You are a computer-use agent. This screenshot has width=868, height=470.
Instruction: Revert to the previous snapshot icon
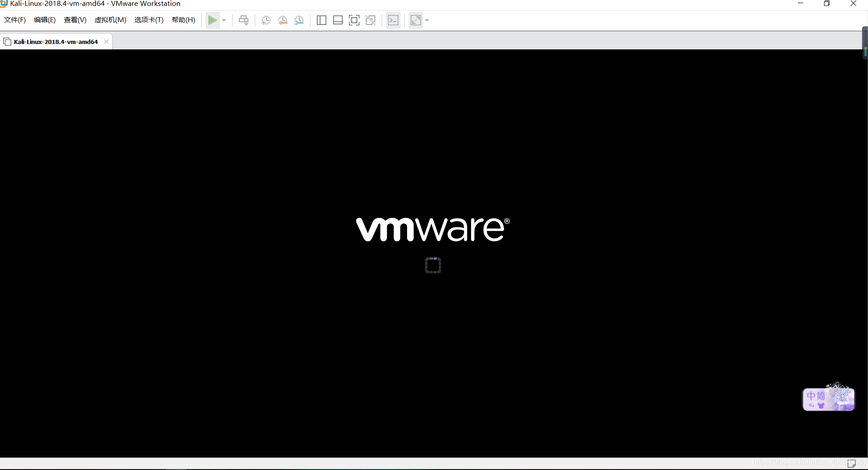coord(282,20)
